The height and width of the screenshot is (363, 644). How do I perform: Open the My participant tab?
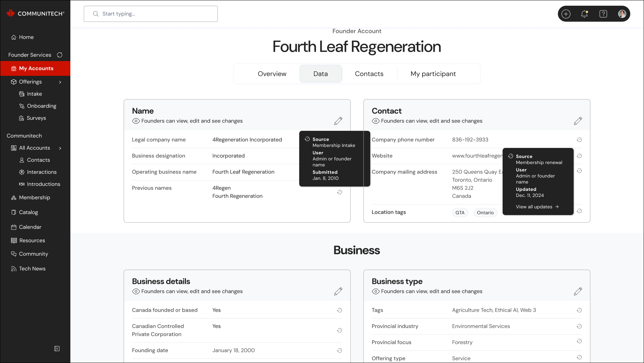pos(433,74)
